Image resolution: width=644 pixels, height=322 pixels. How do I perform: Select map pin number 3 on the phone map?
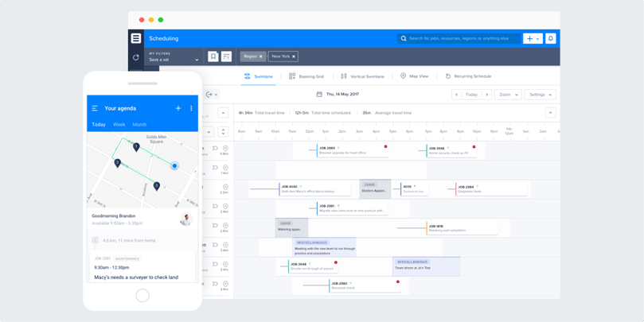[157, 186]
